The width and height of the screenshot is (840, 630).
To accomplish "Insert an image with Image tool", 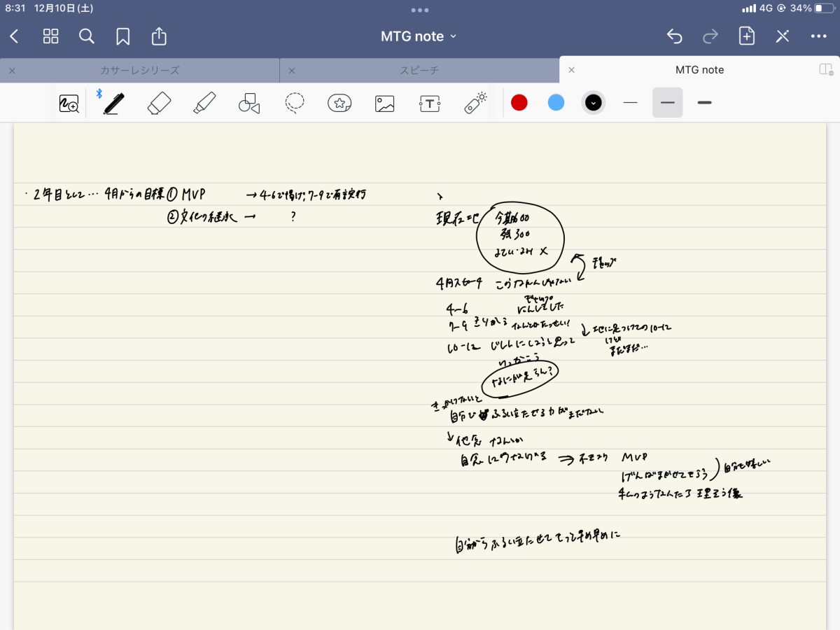I will pos(384,104).
